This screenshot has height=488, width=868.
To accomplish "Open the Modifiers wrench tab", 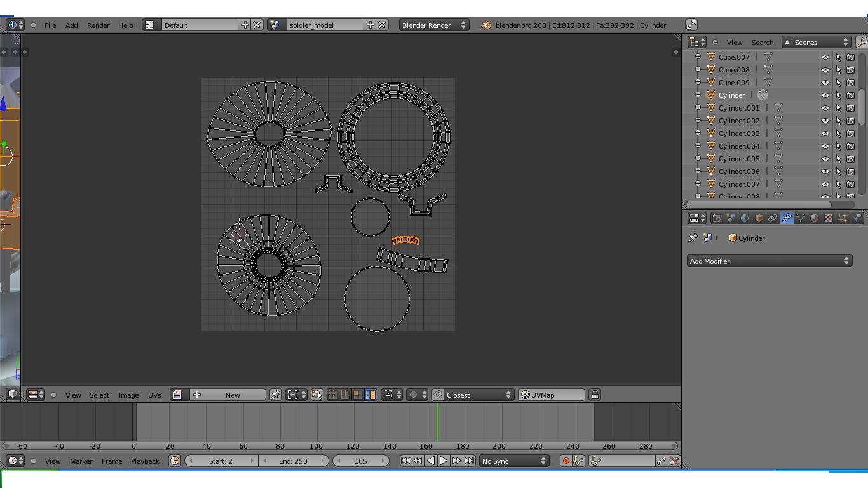I will click(787, 218).
